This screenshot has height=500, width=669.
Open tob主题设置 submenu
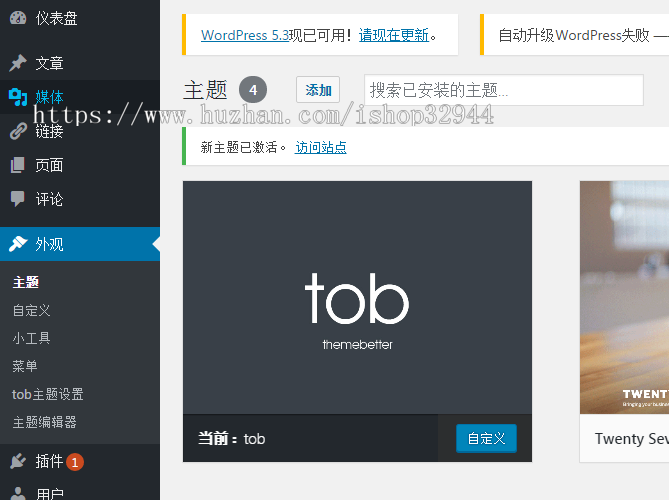(x=48, y=394)
